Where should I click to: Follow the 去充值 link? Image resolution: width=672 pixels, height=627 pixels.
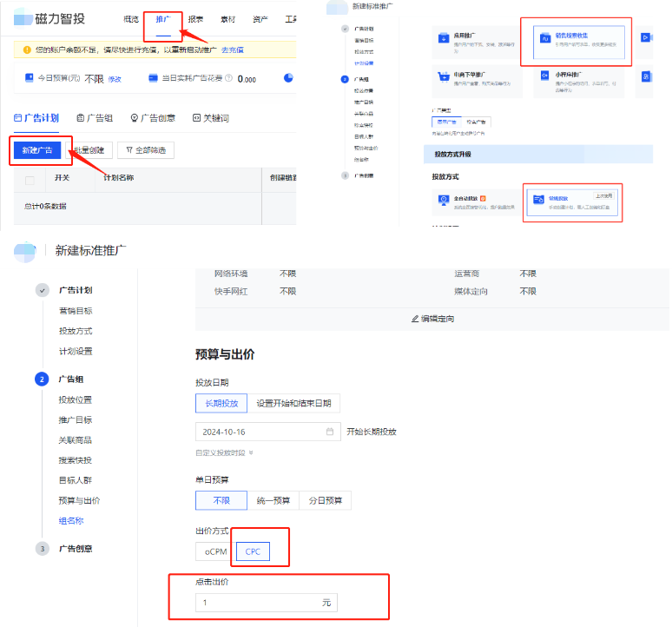233,49
